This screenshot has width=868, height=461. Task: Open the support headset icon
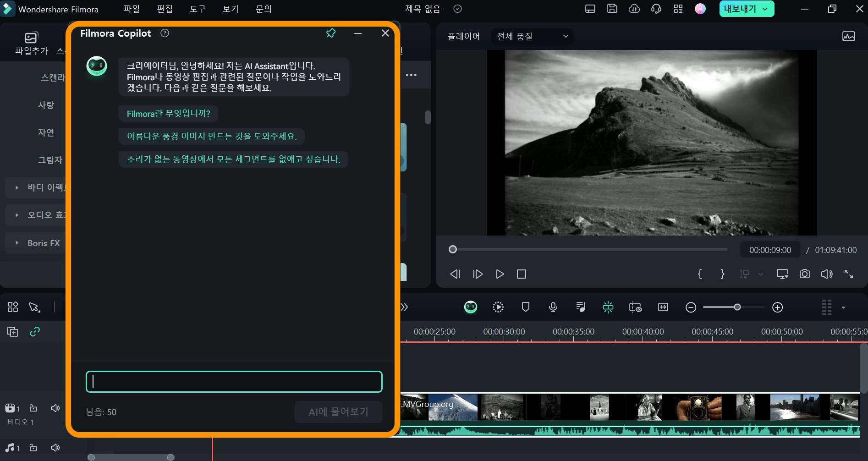(x=656, y=9)
